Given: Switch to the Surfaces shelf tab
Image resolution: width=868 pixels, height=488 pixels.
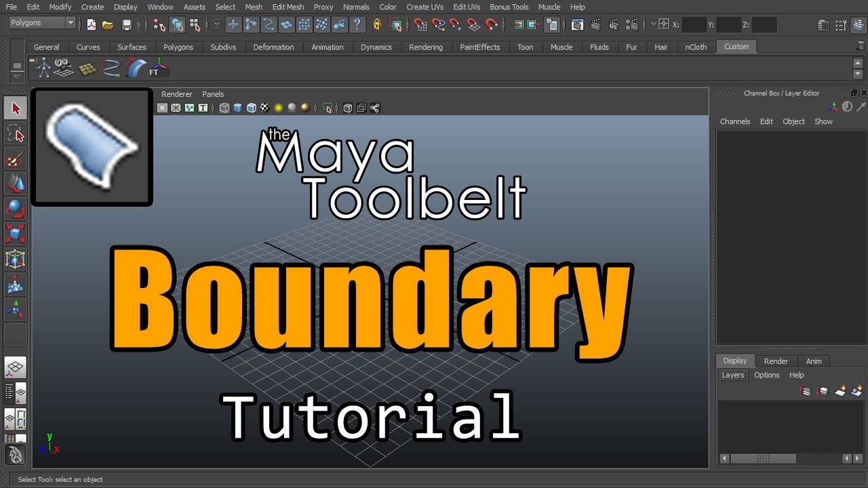Looking at the screenshot, I should pyautogui.click(x=132, y=47).
